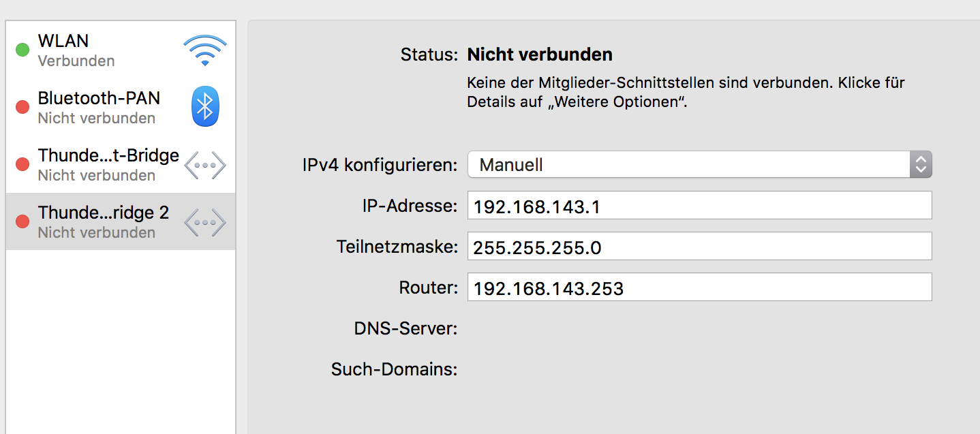980x434 pixels.
Task: Select the Bluetooth-PAN service entry
Action: (99, 98)
